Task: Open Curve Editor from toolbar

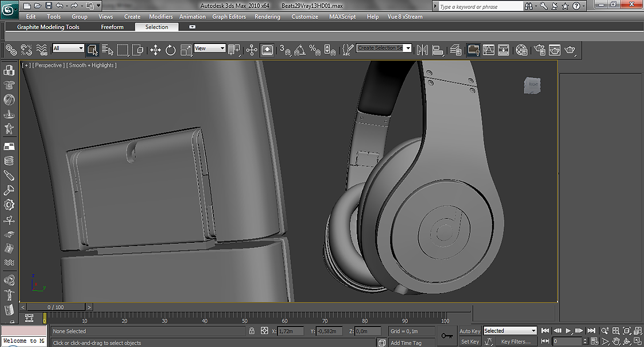Action: [x=488, y=50]
